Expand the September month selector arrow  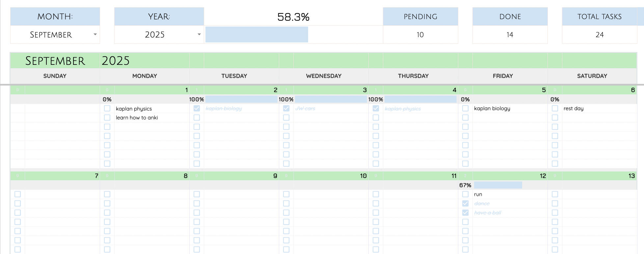(95, 34)
